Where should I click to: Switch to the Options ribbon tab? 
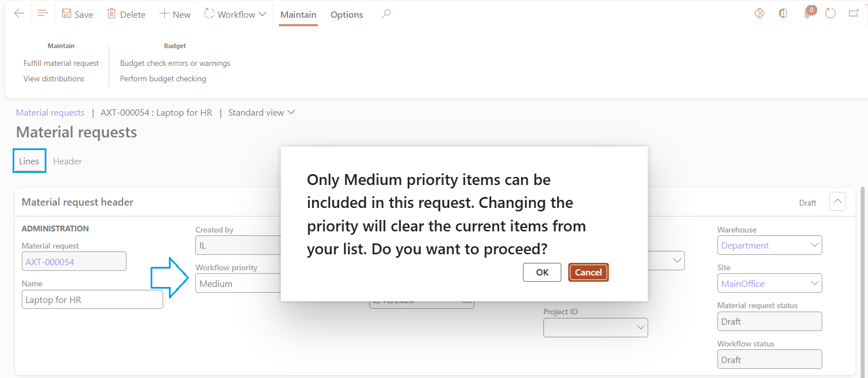pos(346,15)
